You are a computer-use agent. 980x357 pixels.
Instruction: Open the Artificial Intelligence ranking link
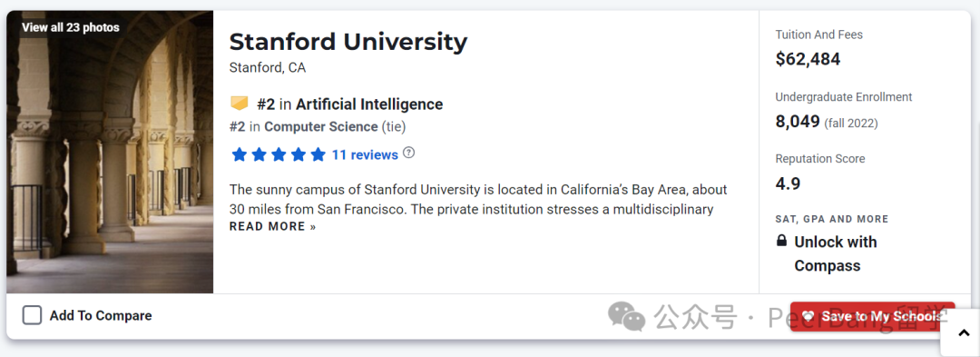coord(369,104)
